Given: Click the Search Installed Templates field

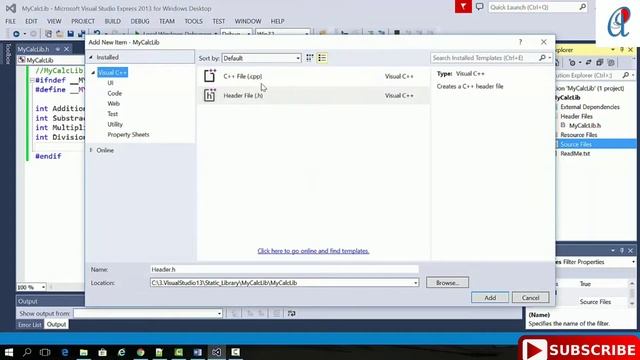Looking at the screenshot, I should coord(484,58).
